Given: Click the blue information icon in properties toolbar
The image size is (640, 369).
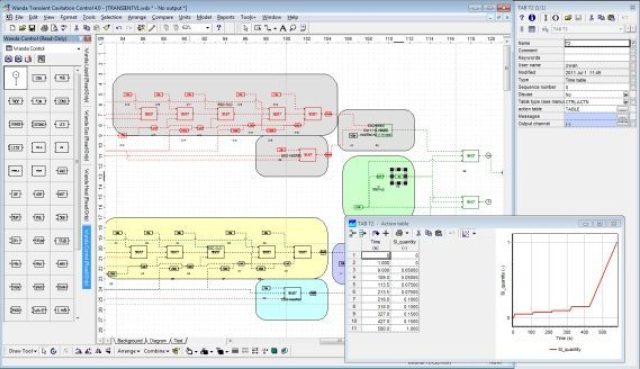Looking at the screenshot, I should [532, 18].
